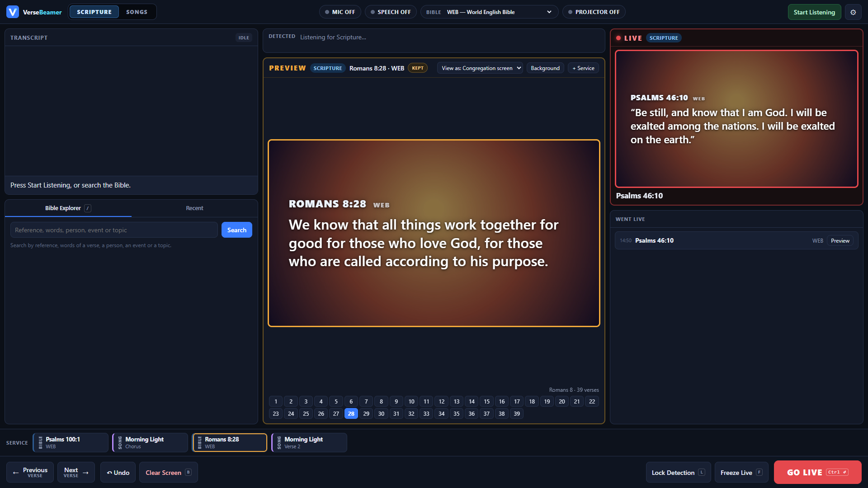The height and width of the screenshot is (488, 868).
Task: Open the Background options button
Action: [545, 68]
